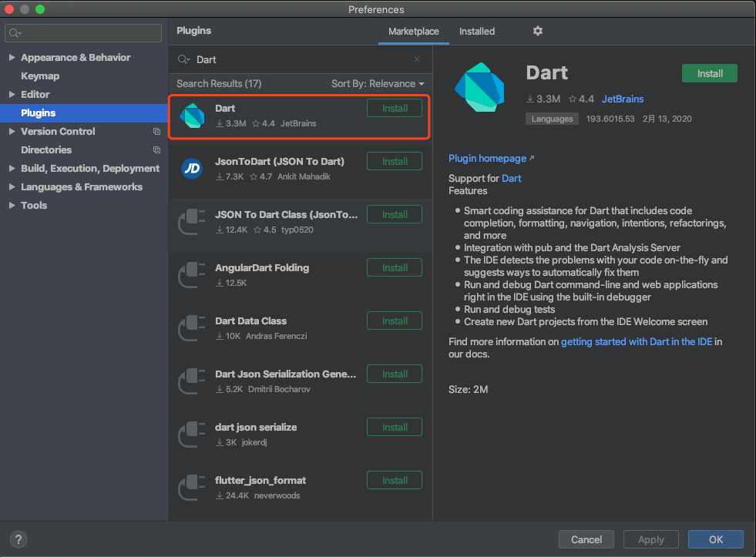Install the Dart plugin from detail pane
Image resolution: width=756 pixels, height=557 pixels.
point(709,73)
